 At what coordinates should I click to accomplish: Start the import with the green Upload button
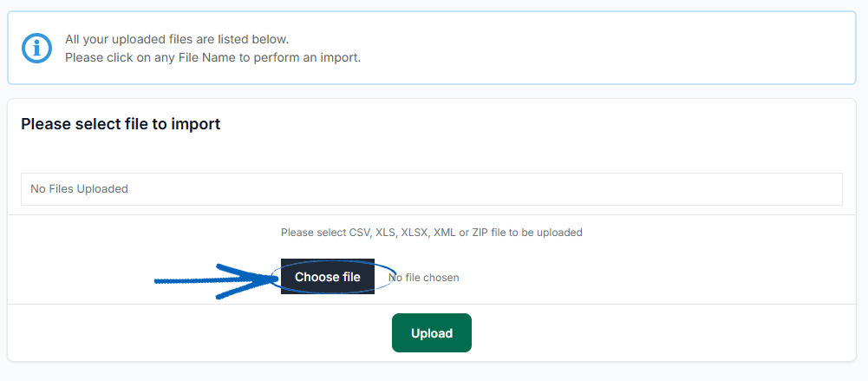(x=432, y=332)
